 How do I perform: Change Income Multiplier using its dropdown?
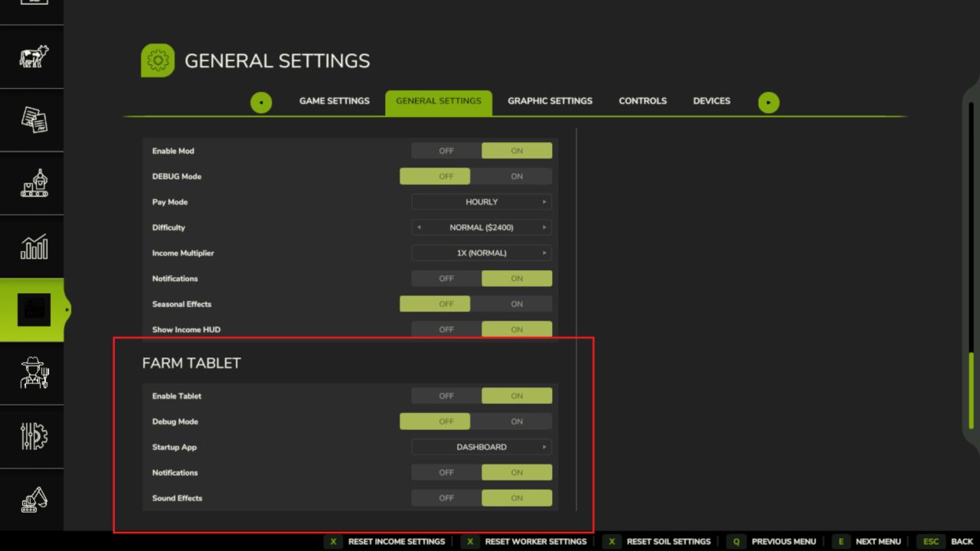(x=482, y=253)
